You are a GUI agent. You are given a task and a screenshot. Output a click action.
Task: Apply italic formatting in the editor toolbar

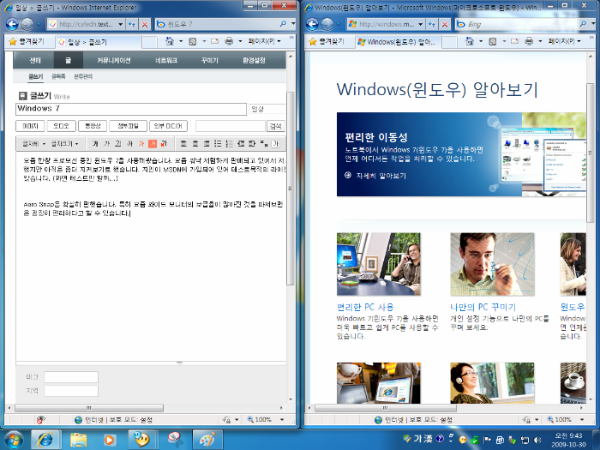point(107,143)
